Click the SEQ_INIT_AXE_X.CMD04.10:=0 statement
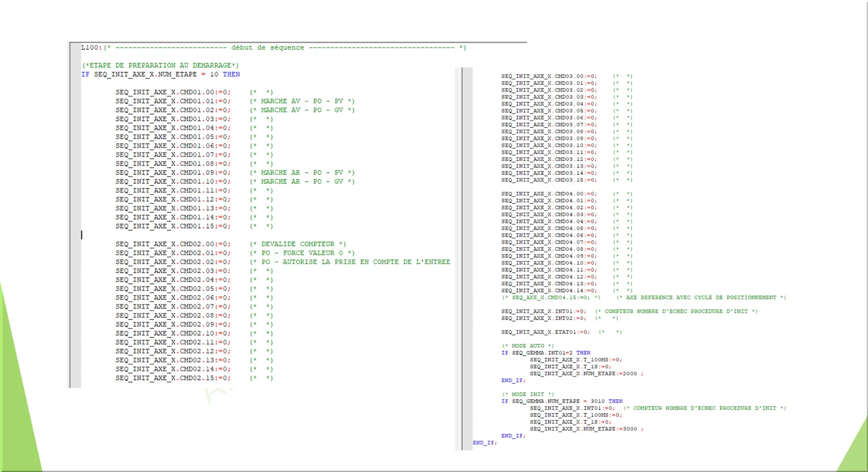The height and width of the screenshot is (472, 868). pyautogui.click(x=549, y=263)
